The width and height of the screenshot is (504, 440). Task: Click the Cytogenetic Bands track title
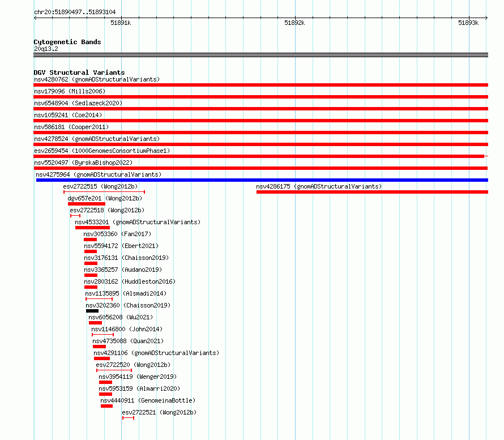click(67, 42)
